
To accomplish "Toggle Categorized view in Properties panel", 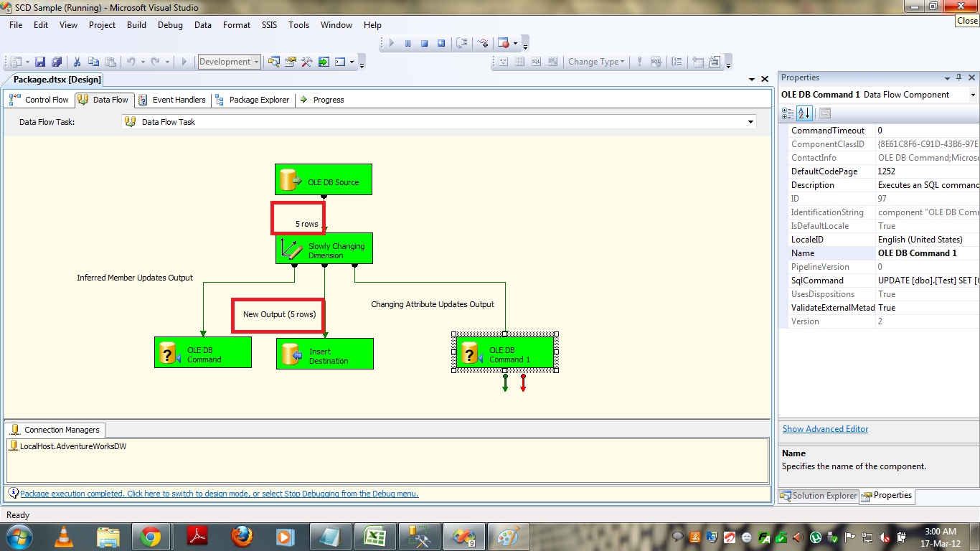I will click(x=788, y=113).
